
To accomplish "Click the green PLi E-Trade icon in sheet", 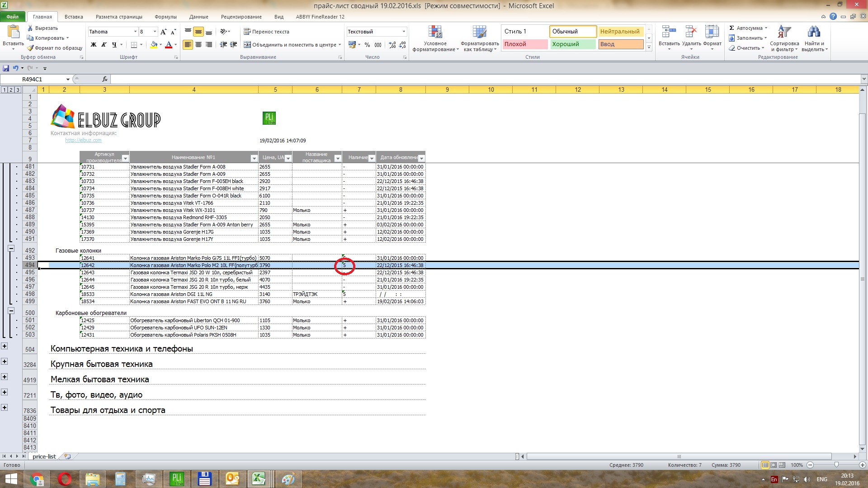I will (269, 118).
